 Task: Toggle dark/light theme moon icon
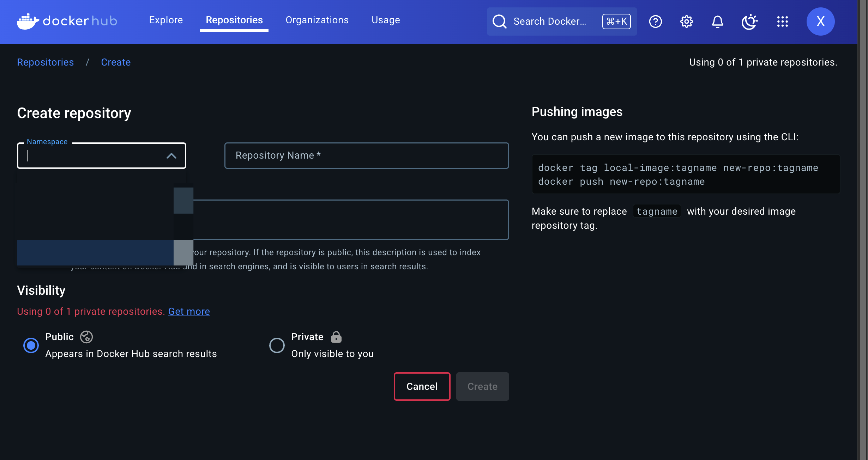749,22
